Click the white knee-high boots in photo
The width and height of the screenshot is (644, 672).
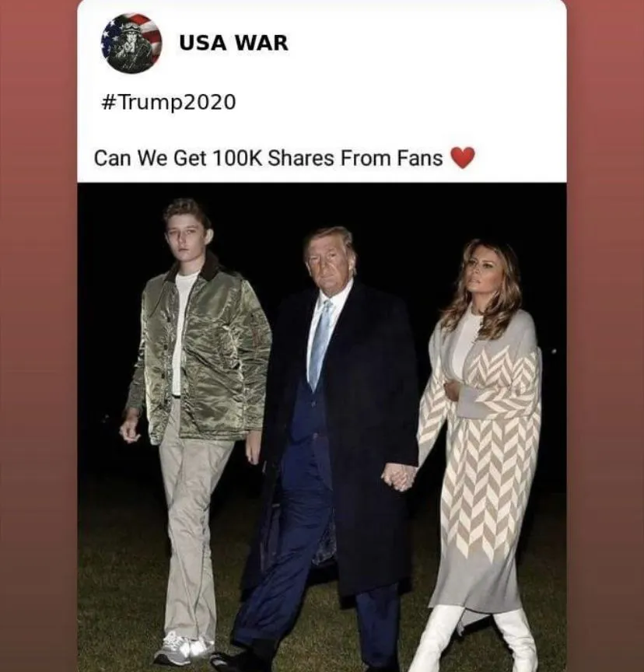pos(475,639)
